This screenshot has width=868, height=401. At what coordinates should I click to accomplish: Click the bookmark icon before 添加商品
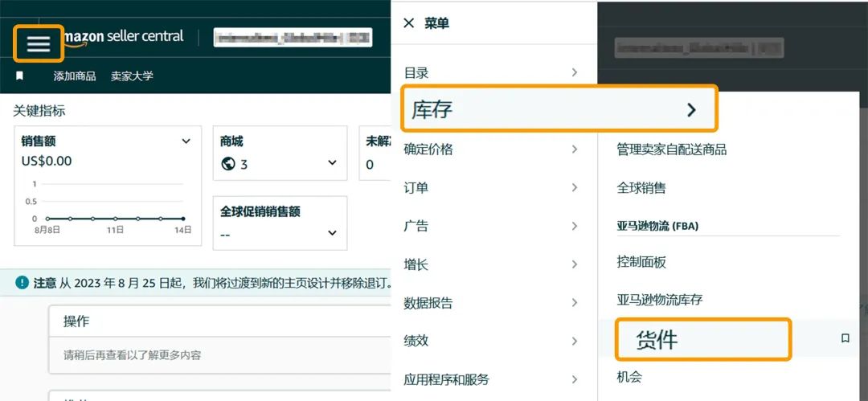pos(20,76)
